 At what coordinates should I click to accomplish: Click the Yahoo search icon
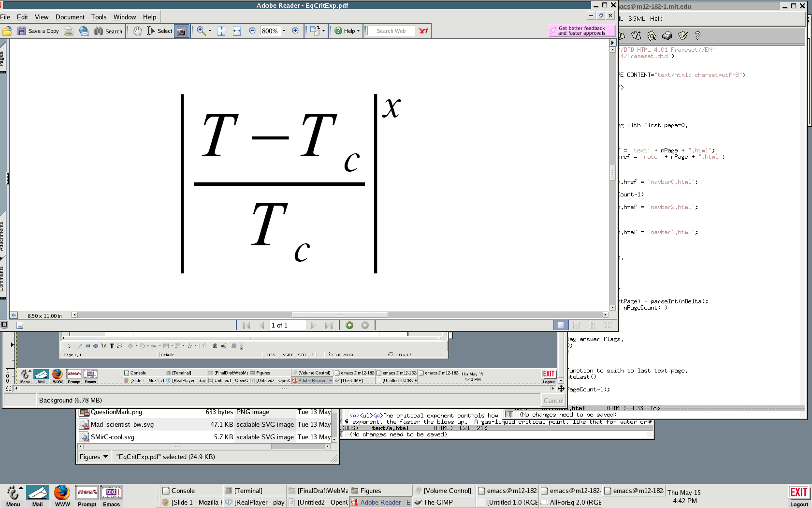coord(423,31)
